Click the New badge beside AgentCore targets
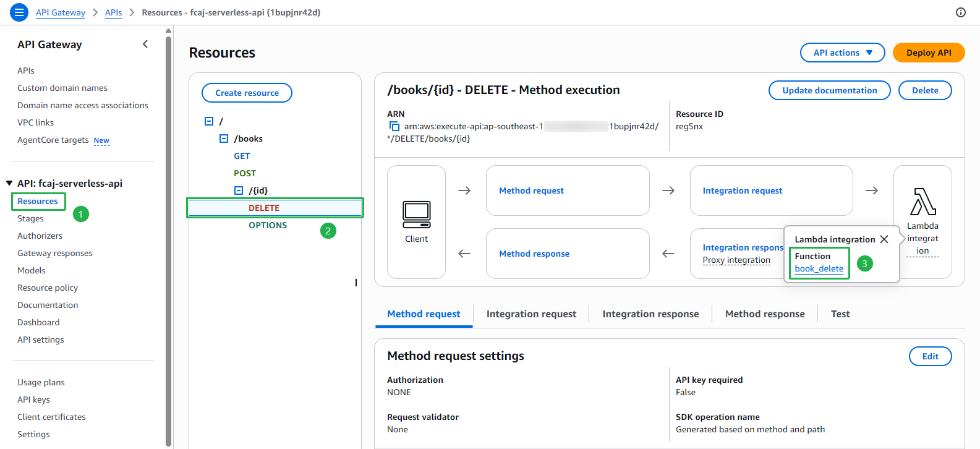The width and height of the screenshot is (980, 449). [x=101, y=140]
